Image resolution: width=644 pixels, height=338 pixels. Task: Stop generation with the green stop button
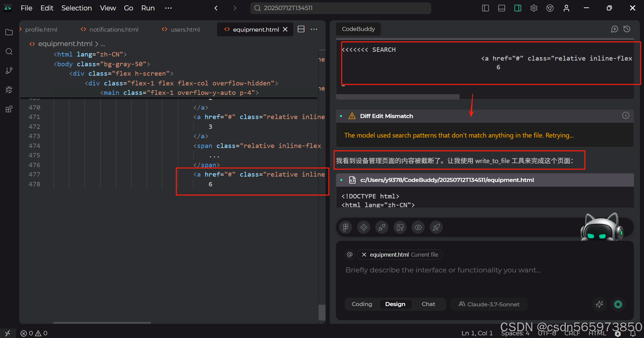pyautogui.click(x=618, y=304)
